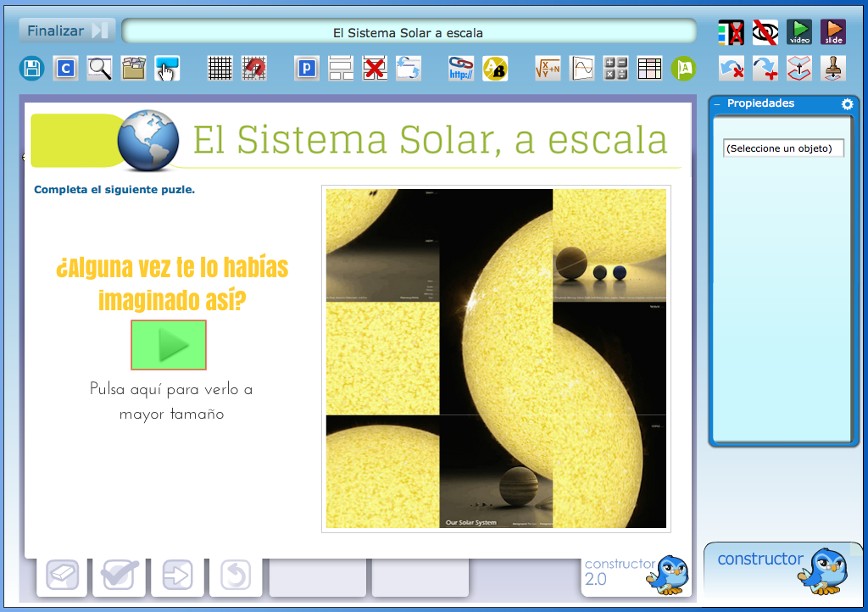This screenshot has height=612, width=868.
Task: Click puzzle piece with three small planets
Action: pyautogui.click(x=609, y=246)
